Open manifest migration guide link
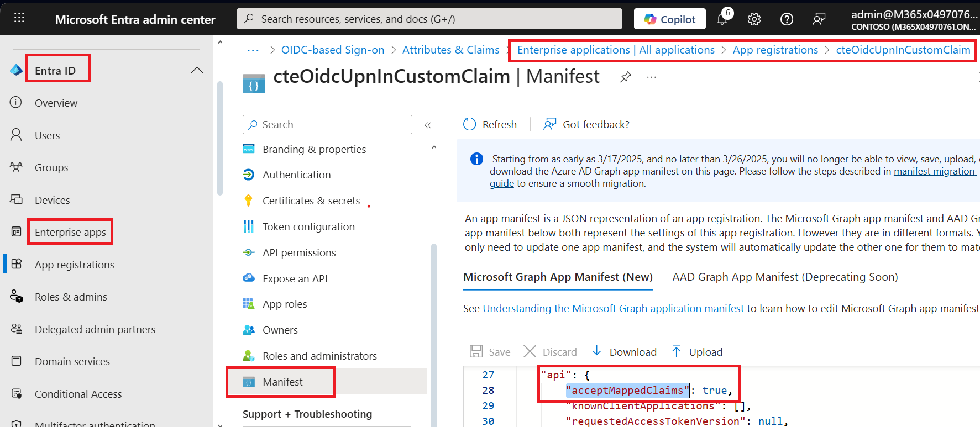 934,171
